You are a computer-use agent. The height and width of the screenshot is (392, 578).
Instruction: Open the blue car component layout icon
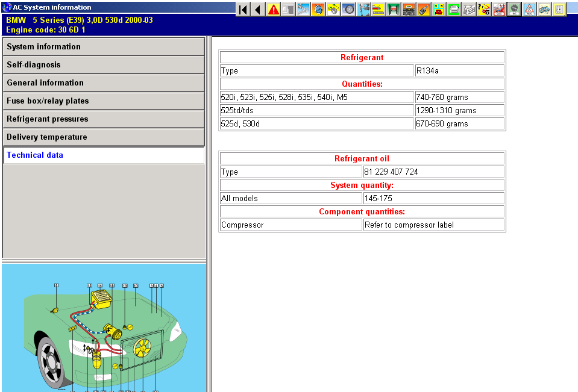545,10
